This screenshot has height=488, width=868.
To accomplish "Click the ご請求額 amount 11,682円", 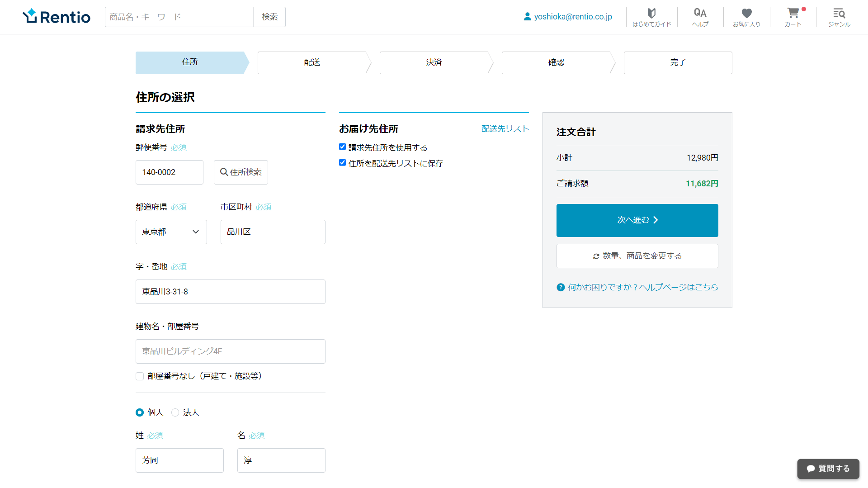I will pos(702,184).
